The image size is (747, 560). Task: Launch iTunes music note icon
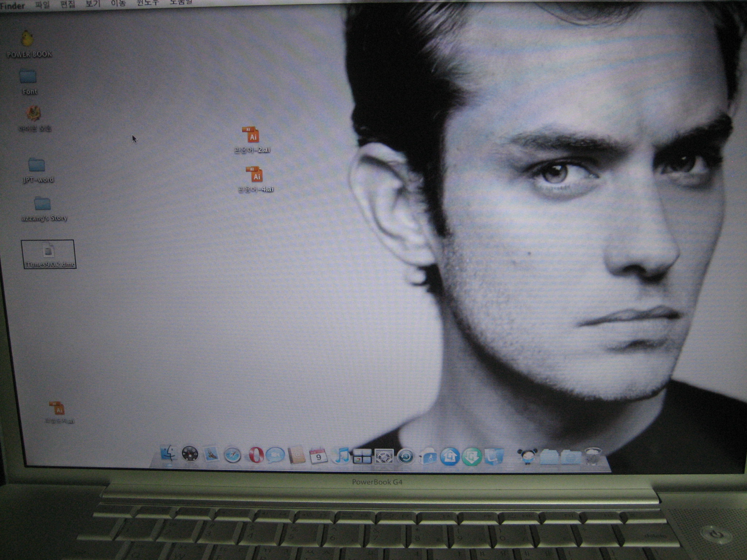click(x=341, y=456)
